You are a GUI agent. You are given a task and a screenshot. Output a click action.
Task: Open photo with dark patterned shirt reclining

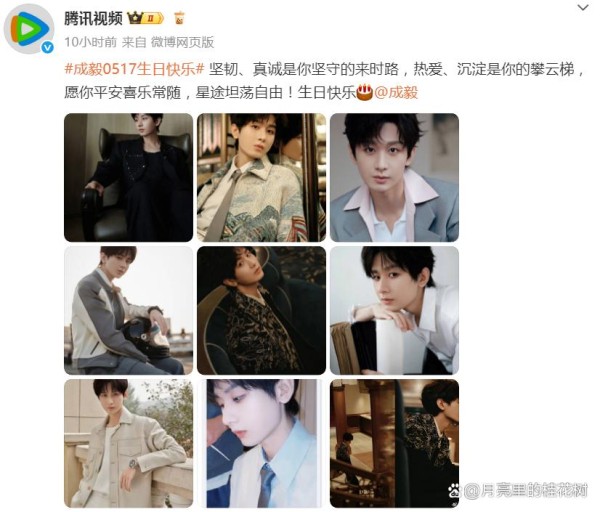click(x=262, y=310)
